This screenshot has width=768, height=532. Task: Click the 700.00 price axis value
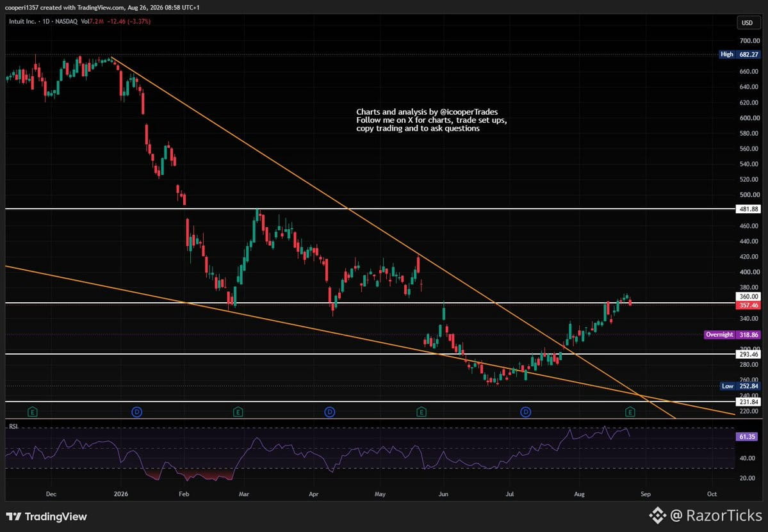pyautogui.click(x=749, y=40)
